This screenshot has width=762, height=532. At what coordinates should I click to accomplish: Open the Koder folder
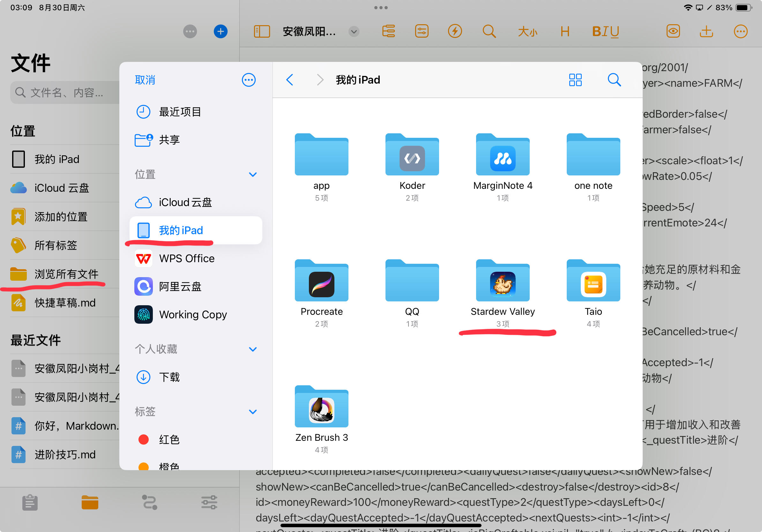point(412,167)
